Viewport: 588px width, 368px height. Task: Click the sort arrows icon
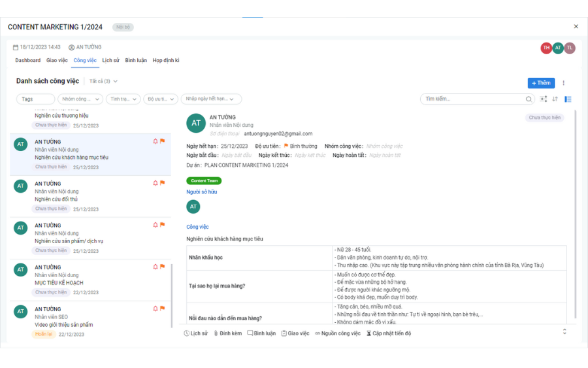[555, 99]
